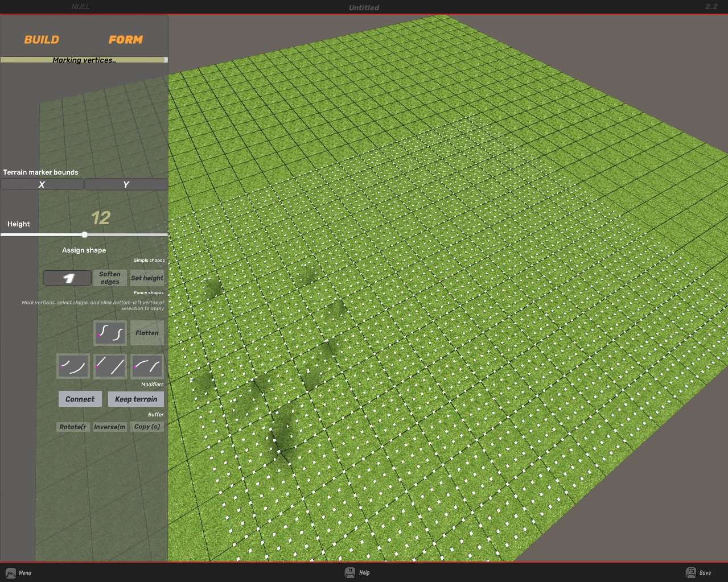Select the straight slope fancy shape
Image resolution: width=728 pixels, height=582 pixels.
tap(110, 366)
